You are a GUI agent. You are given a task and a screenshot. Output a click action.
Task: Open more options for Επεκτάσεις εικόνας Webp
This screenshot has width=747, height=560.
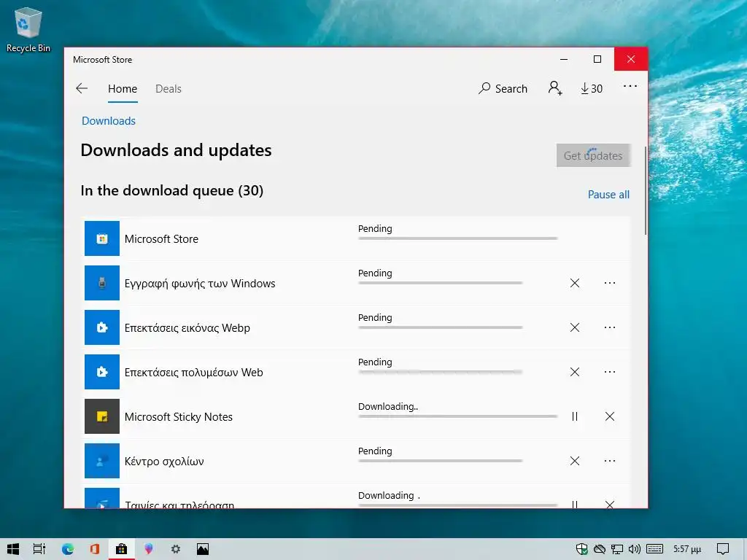[610, 327]
